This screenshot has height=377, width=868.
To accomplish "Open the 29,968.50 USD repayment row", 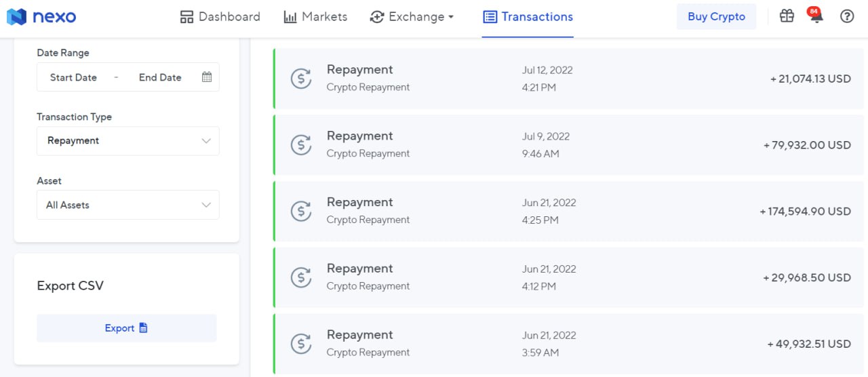I will (x=568, y=277).
